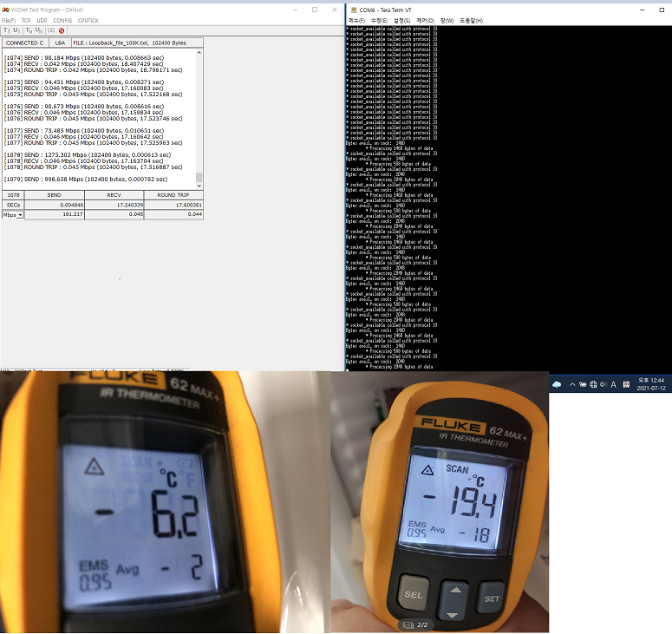Viewport: 672px width, 634px height.
Task: Click the CONNECTED C status cell
Action: click(x=25, y=42)
